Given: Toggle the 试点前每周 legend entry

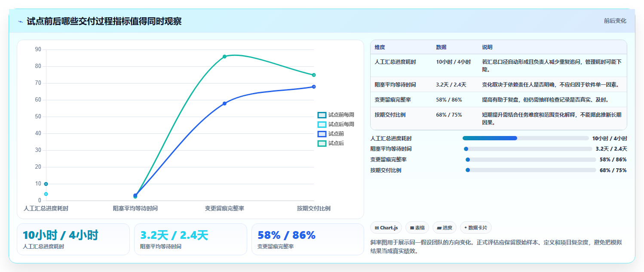Looking at the screenshot, I should 336,115.
